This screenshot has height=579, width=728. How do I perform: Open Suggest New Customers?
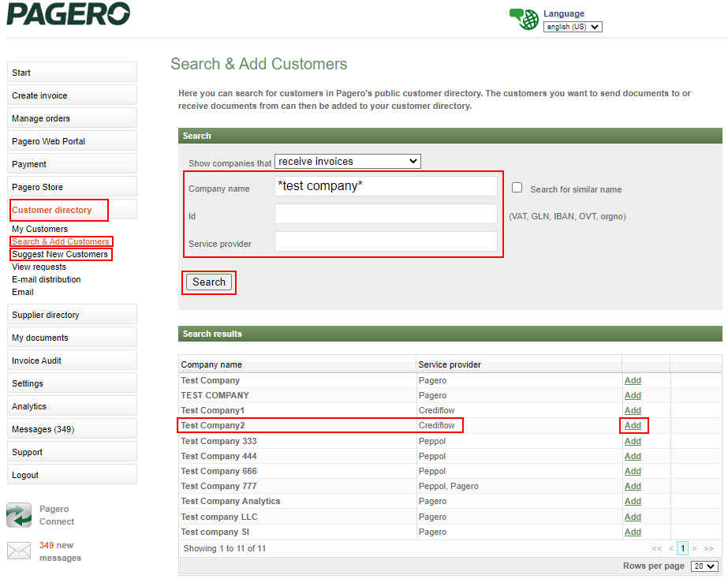[60, 254]
